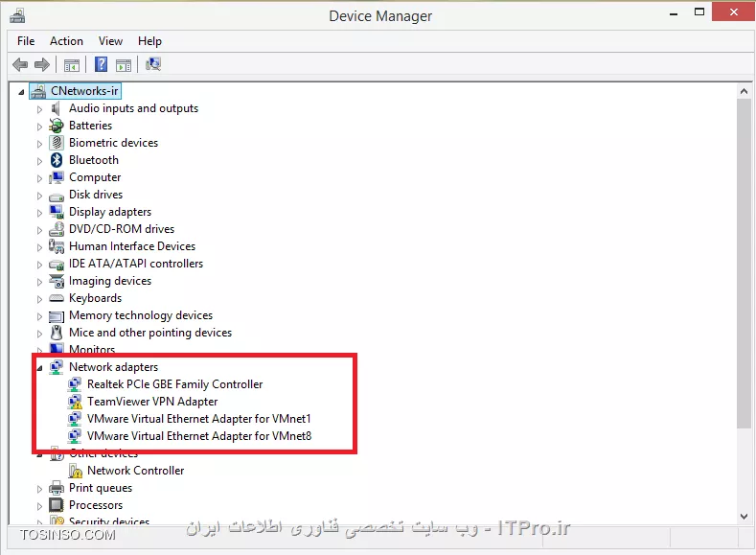Screen dimensions: 756x555
Task: Click the Human Interface Devices icon
Action: pyautogui.click(x=57, y=246)
